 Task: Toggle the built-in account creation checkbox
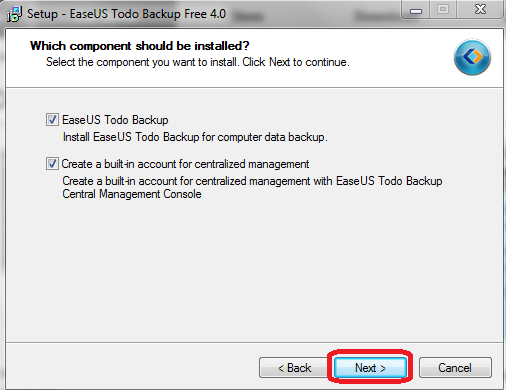point(52,164)
